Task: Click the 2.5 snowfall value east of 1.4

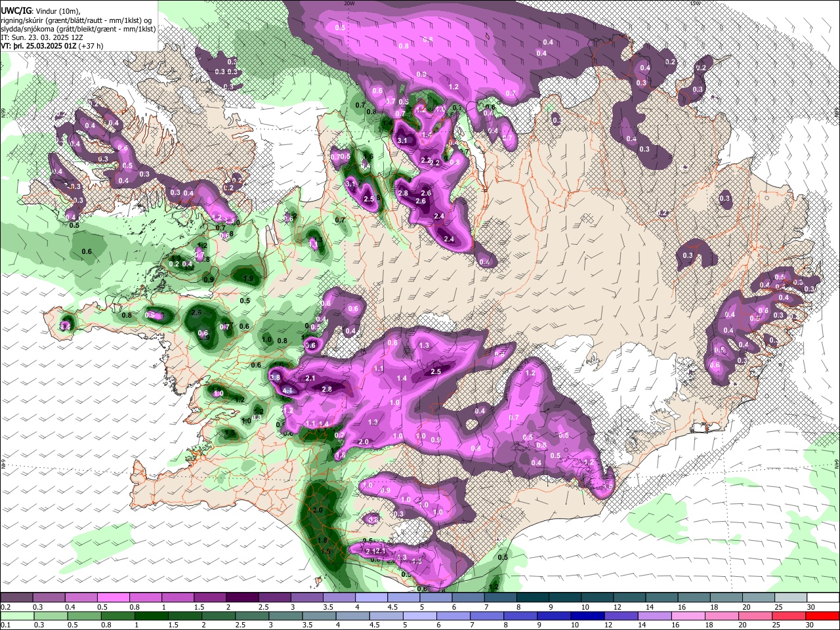Action: coord(436,371)
